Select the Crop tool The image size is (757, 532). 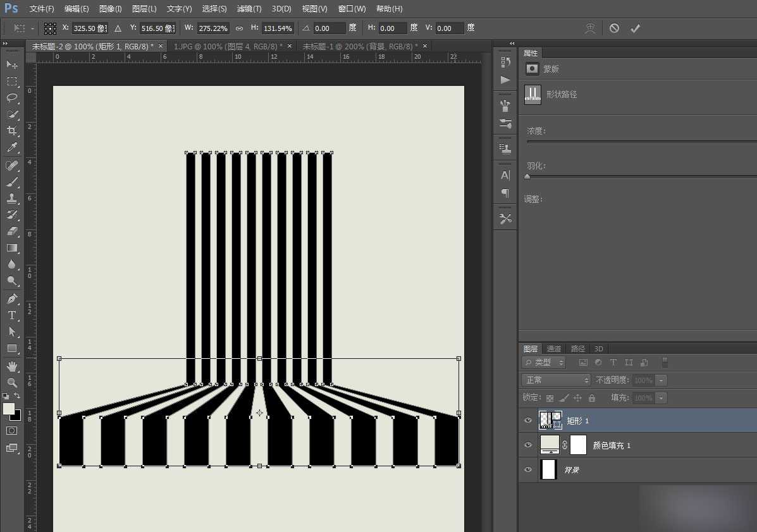[x=12, y=131]
